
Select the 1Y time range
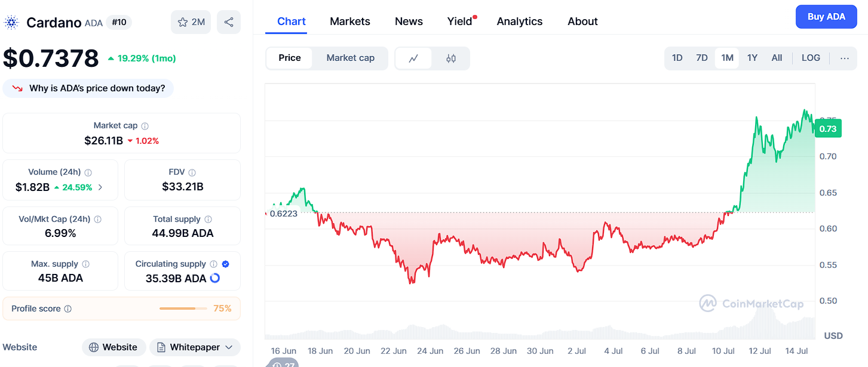click(752, 58)
